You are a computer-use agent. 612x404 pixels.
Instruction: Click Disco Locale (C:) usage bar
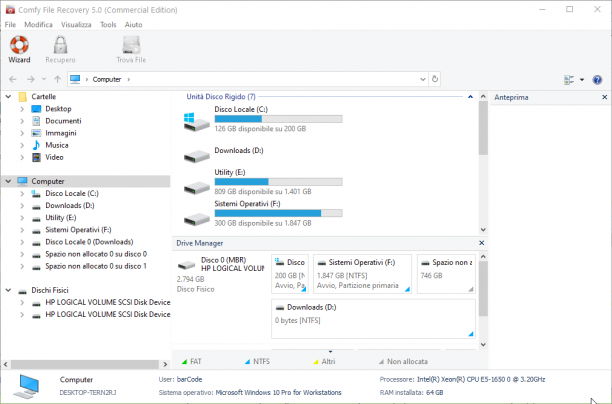click(x=278, y=119)
